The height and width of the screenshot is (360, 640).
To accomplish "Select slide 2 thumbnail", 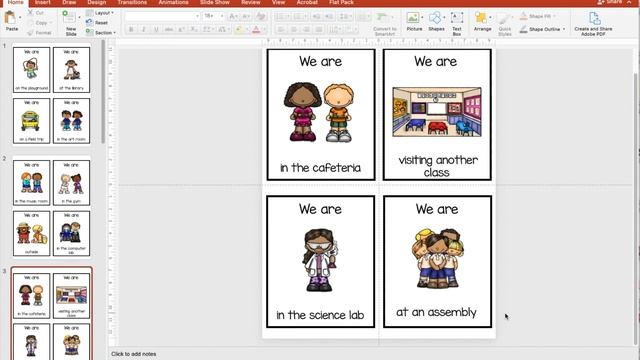I will pyautogui.click(x=51, y=207).
